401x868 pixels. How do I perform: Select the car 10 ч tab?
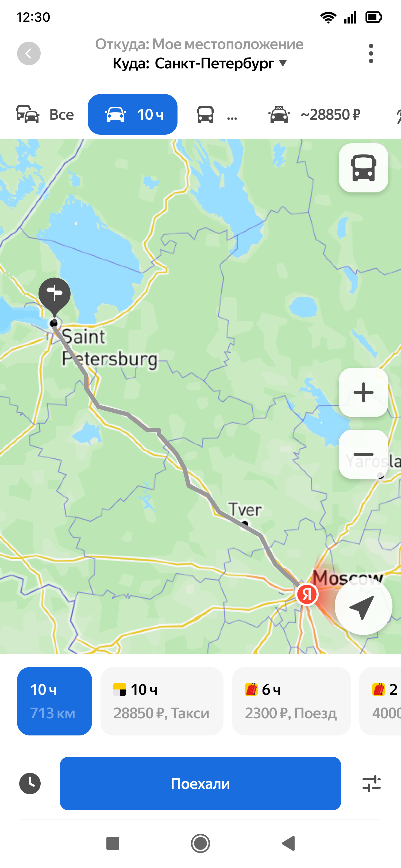132,114
